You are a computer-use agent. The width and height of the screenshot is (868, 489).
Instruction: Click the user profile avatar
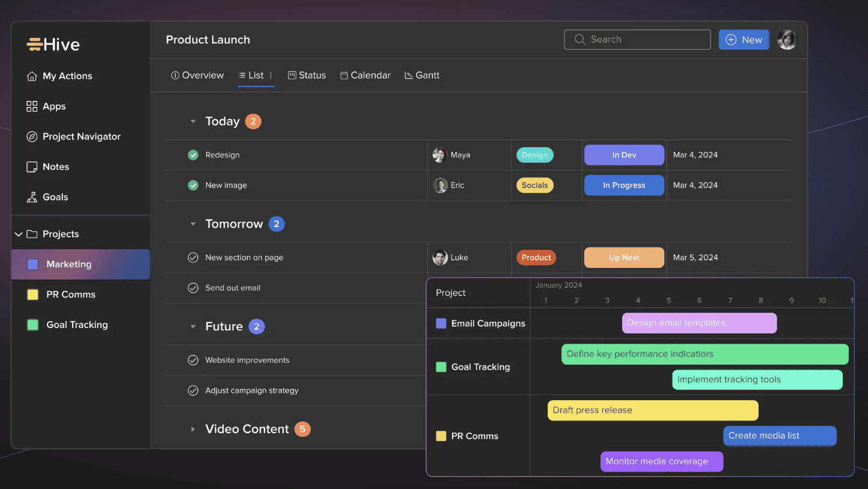pyautogui.click(x=786, y=40)
